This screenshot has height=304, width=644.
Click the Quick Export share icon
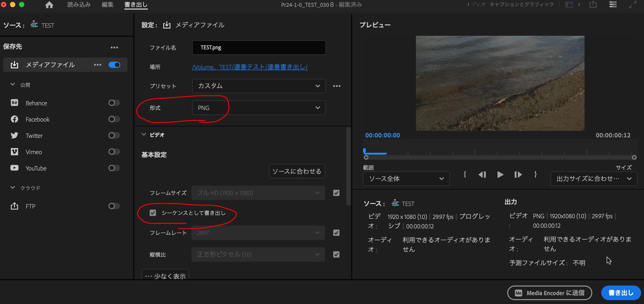[593, 5]
